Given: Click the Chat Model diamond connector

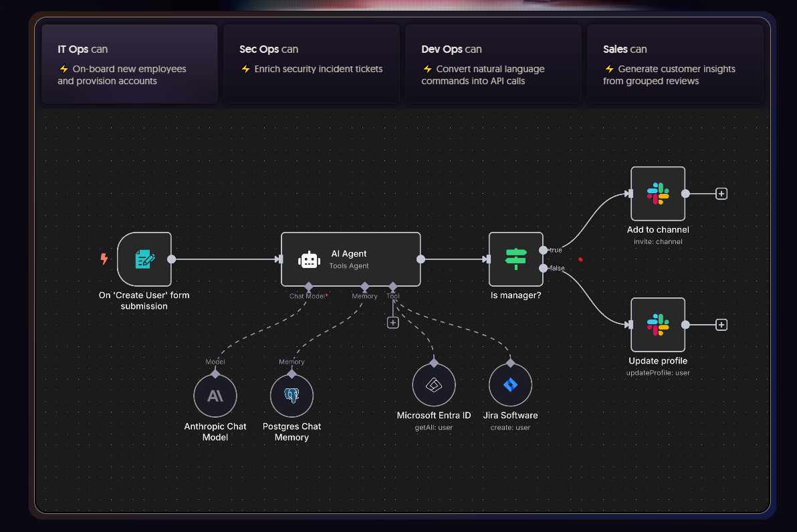Looking at the screenshot, I should 308,287.
